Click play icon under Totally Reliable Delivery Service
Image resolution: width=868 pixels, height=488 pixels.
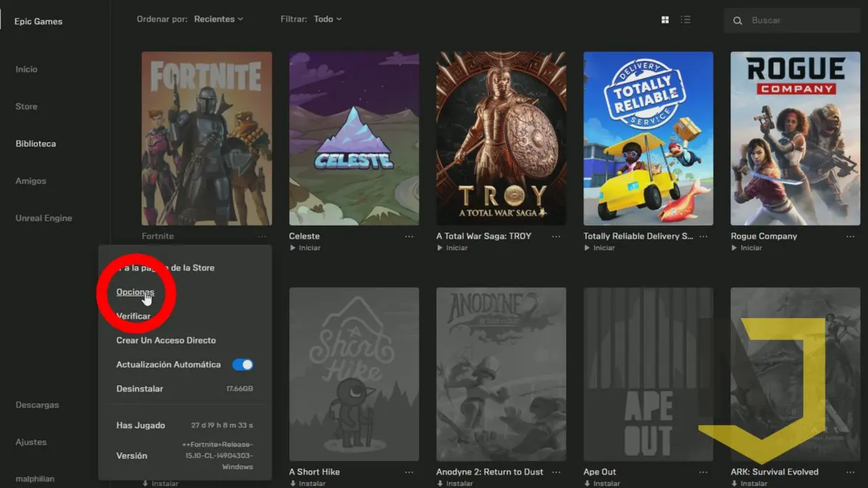[x=587, y=248]
